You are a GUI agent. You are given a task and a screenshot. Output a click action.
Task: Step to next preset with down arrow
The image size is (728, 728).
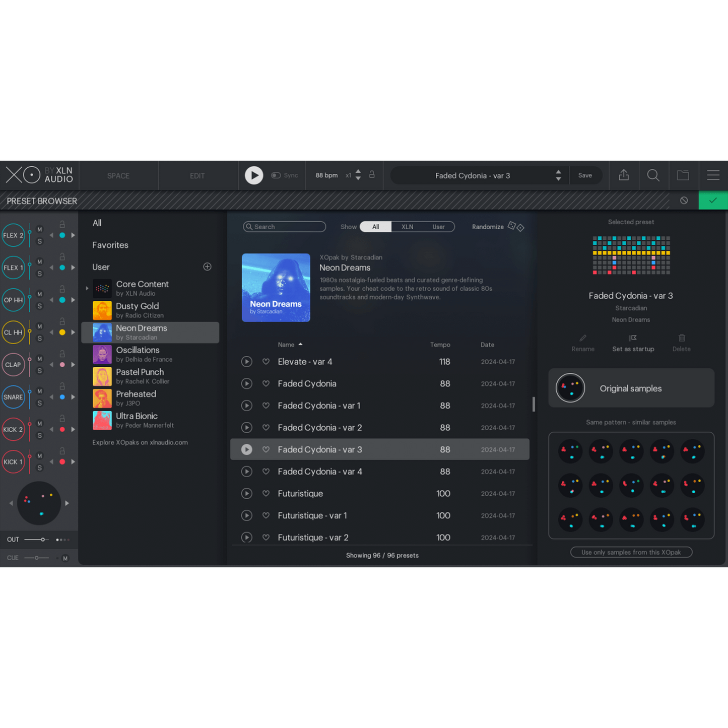coord(558,179)
